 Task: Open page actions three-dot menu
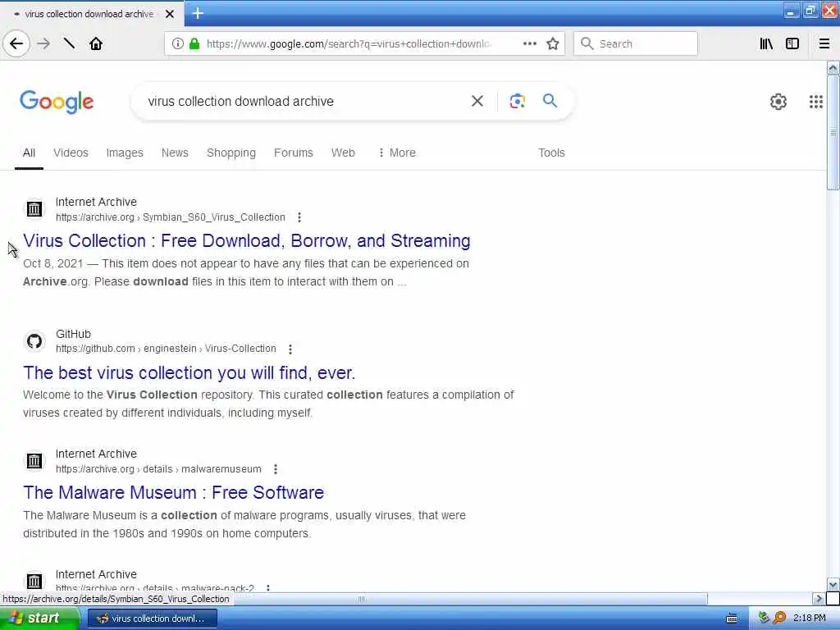[530, 43]
